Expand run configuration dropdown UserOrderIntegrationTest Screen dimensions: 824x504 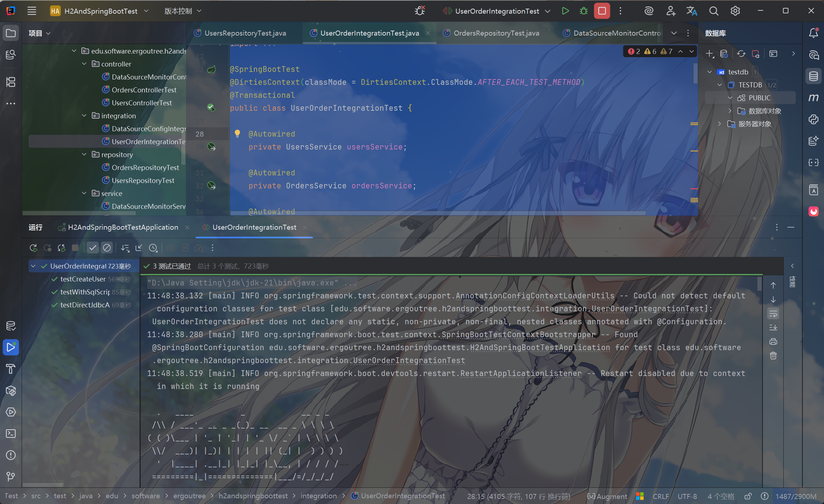click(497, 11)
